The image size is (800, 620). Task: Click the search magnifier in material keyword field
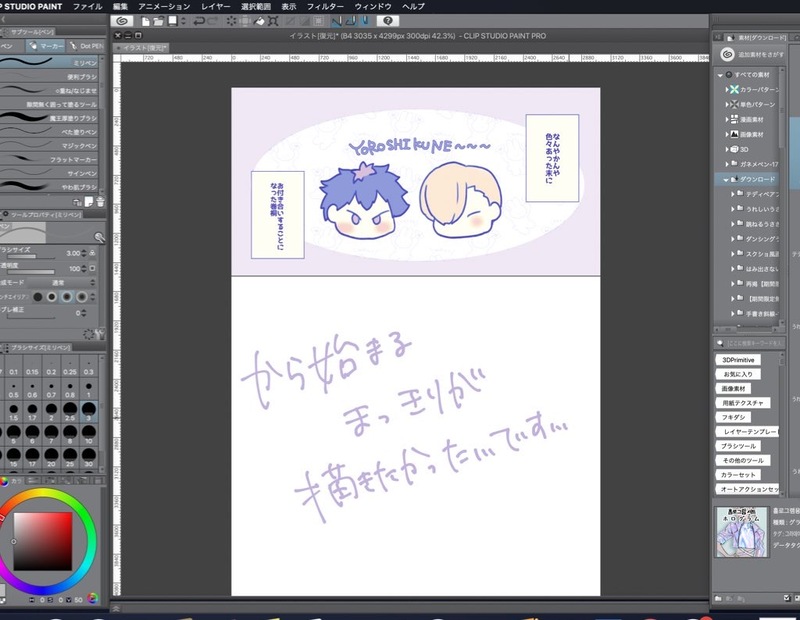(x=720, y=343)
